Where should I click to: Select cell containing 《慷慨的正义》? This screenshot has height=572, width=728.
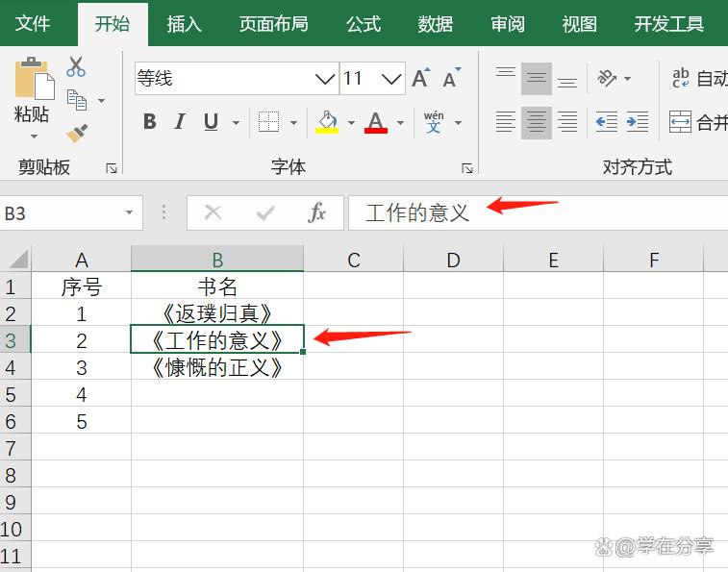[x=217, y=367]
